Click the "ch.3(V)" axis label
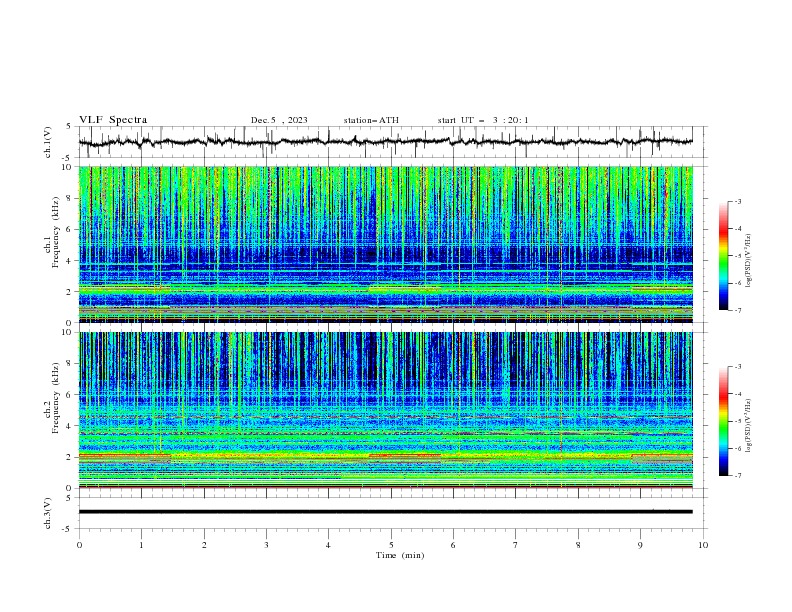 tap(48, 513)
